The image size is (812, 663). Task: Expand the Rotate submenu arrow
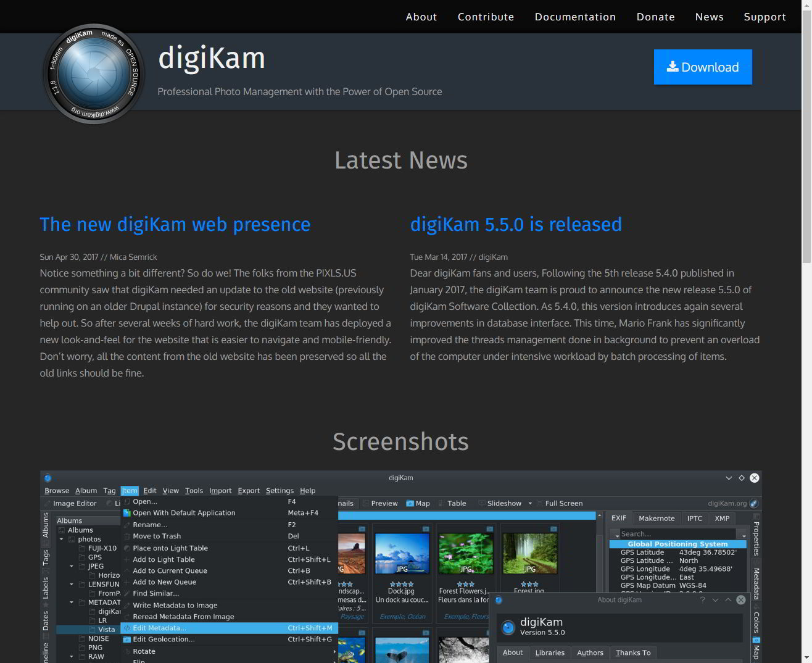pyautogui.click(x=334, y=651)
